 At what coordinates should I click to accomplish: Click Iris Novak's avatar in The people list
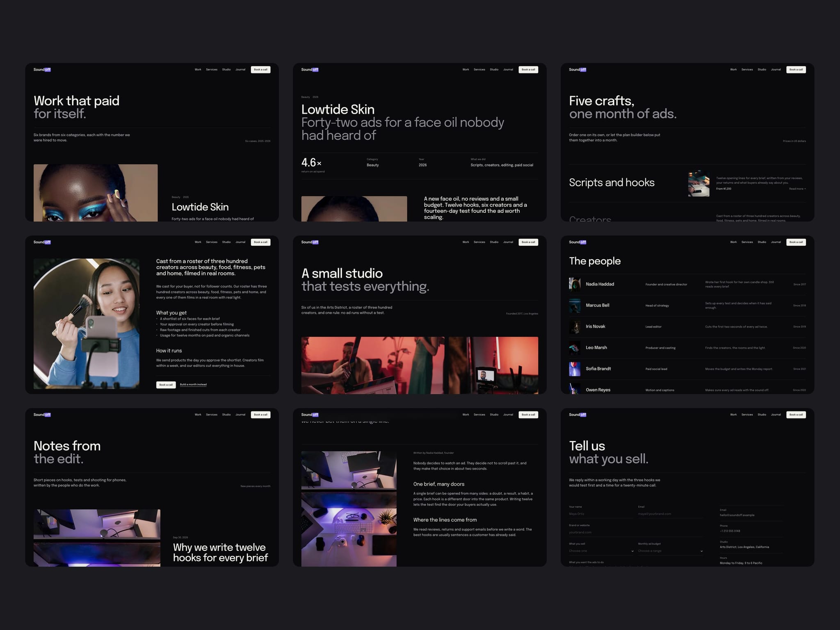click(x=575, y=326)
